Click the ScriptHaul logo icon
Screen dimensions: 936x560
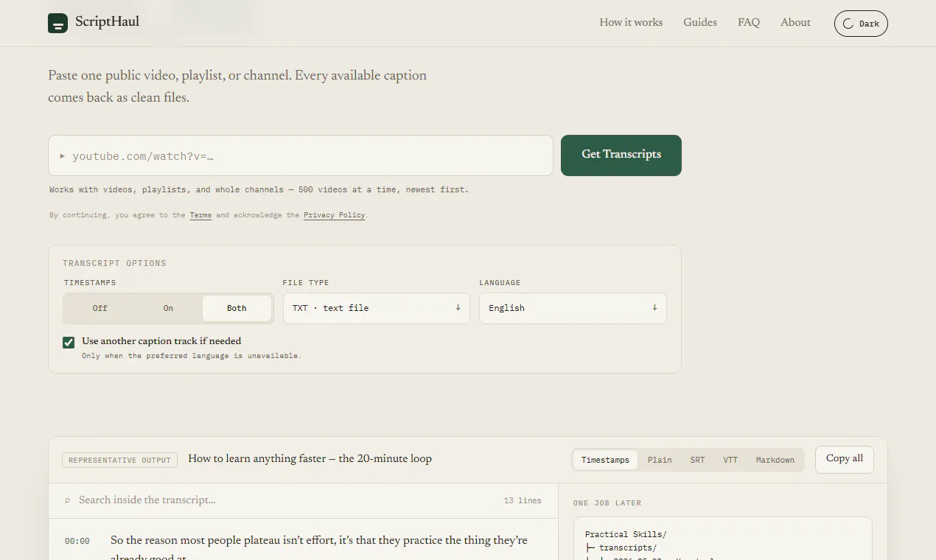pos(57,23)
